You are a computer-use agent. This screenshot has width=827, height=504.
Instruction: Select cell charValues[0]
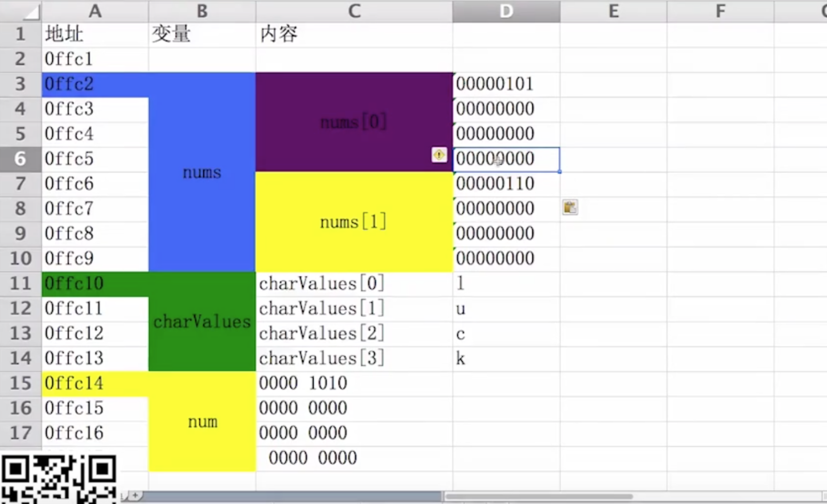pos(354,284)
